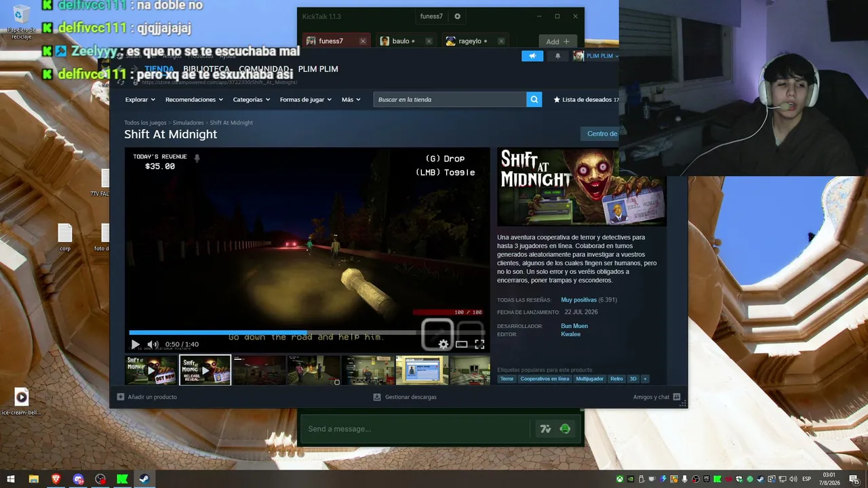Select the 'Cooperativos en línea' tag
This screenshot has width=868, height=488.
tap(545, 379)
